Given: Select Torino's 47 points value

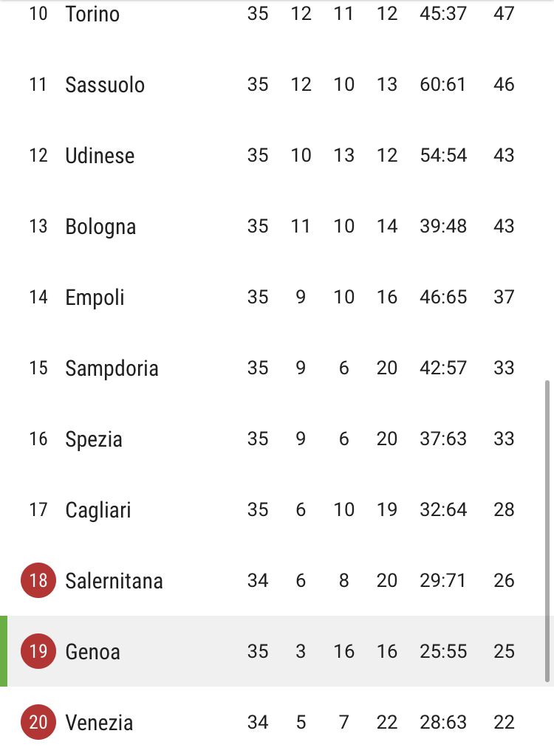Looking at the screenshot, I should pos(504,13).
